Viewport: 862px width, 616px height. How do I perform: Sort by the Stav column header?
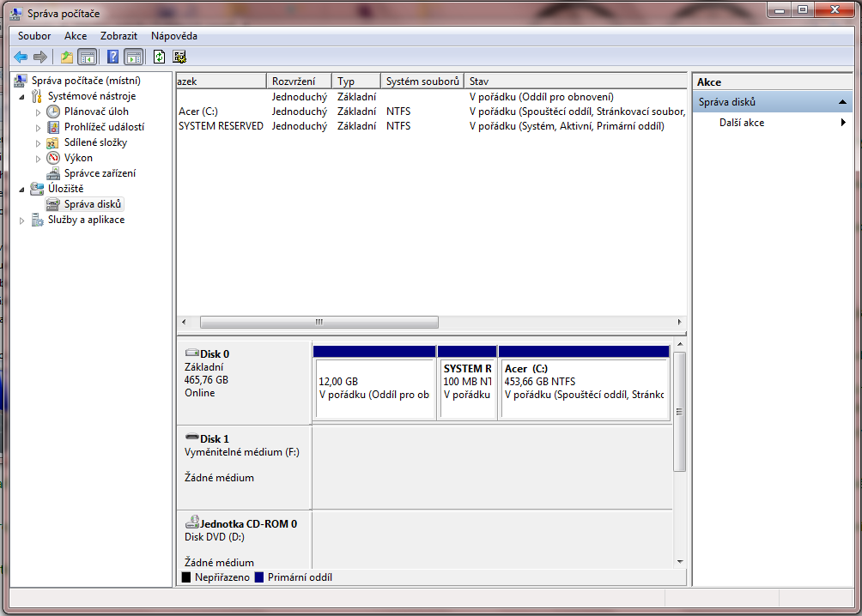(x=575, y=81)
